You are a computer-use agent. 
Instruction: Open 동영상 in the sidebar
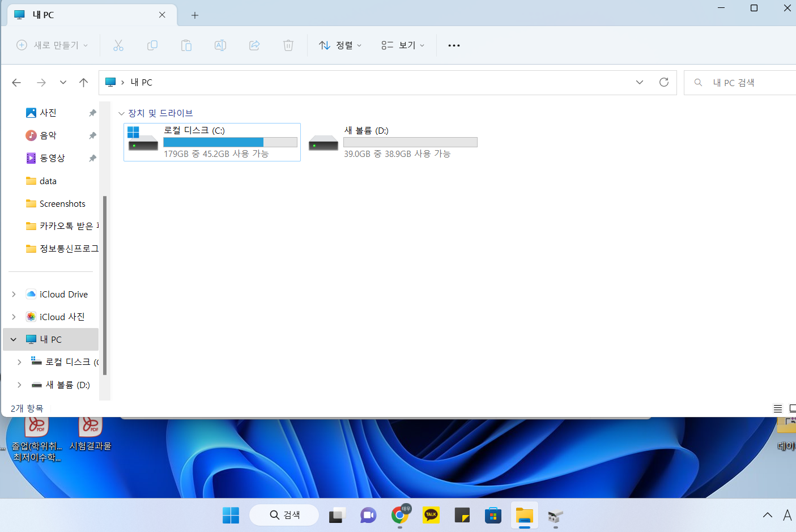(52, 159)
